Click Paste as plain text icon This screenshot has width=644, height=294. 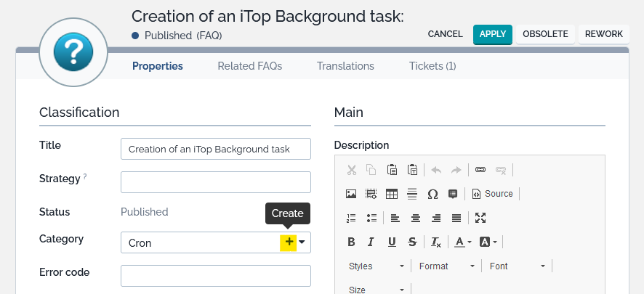tap(412, 170)
